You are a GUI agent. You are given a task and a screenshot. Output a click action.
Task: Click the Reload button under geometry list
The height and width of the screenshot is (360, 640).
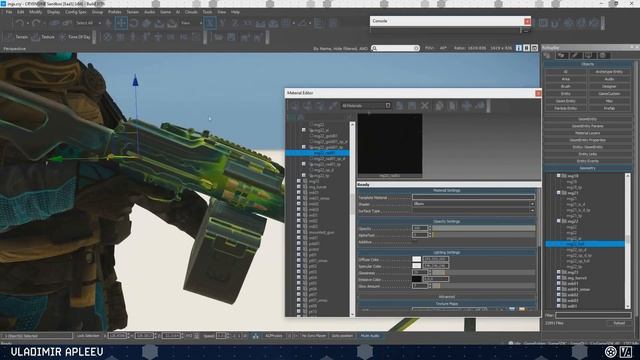(619, 323)
